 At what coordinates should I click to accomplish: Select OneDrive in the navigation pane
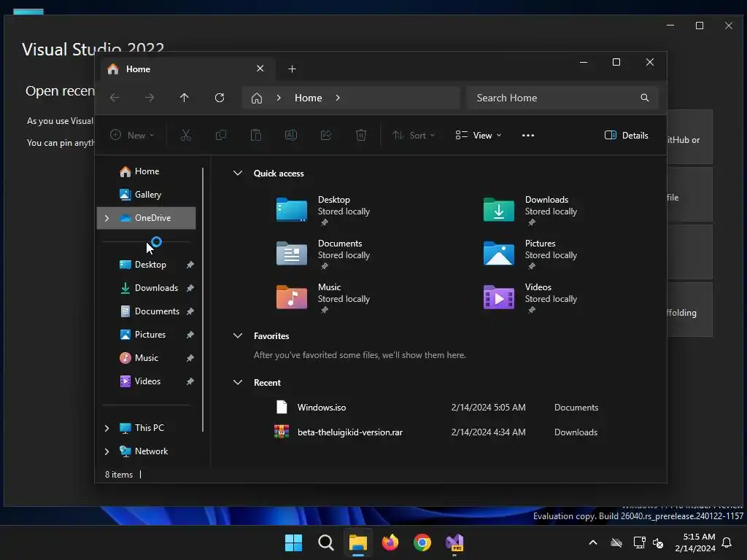point(147,218)
